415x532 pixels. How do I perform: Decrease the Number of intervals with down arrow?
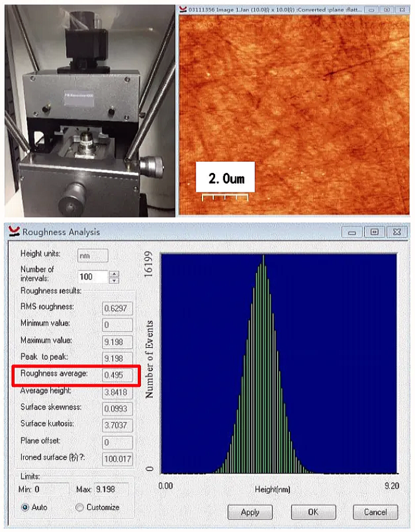(114, 280)
